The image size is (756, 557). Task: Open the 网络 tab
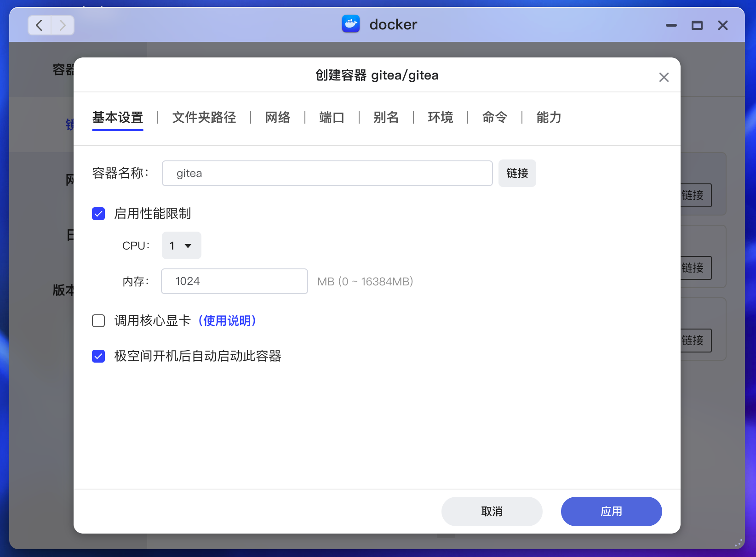coord(278,118)
